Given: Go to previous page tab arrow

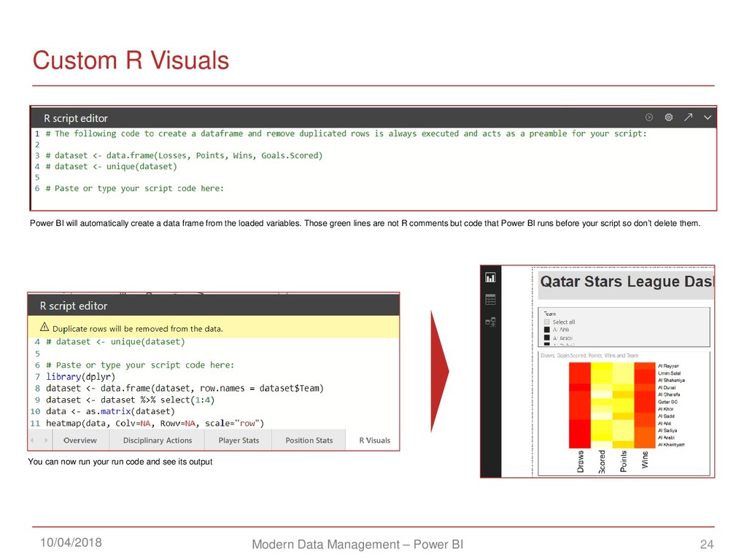Looking at the screenshot, I should pyautogui.click(x=32, y=440).
